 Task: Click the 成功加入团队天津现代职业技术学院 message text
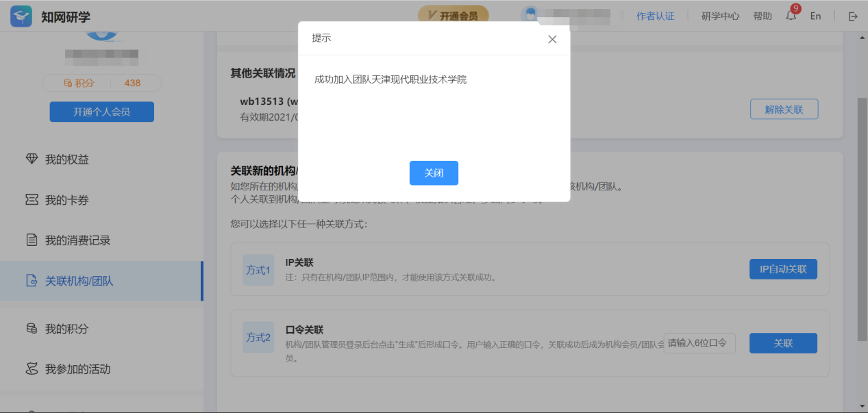[390, 79]
